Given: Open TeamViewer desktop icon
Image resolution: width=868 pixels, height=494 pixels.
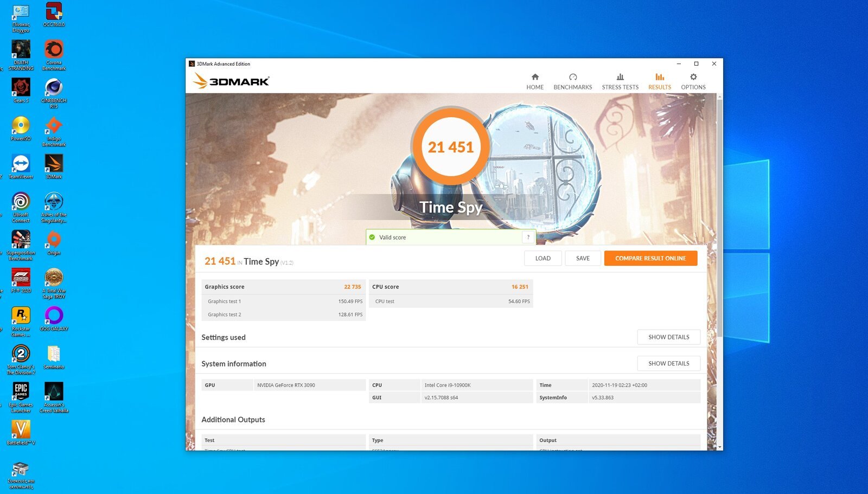Looking at the screenshot, I should tap(21, 166).
